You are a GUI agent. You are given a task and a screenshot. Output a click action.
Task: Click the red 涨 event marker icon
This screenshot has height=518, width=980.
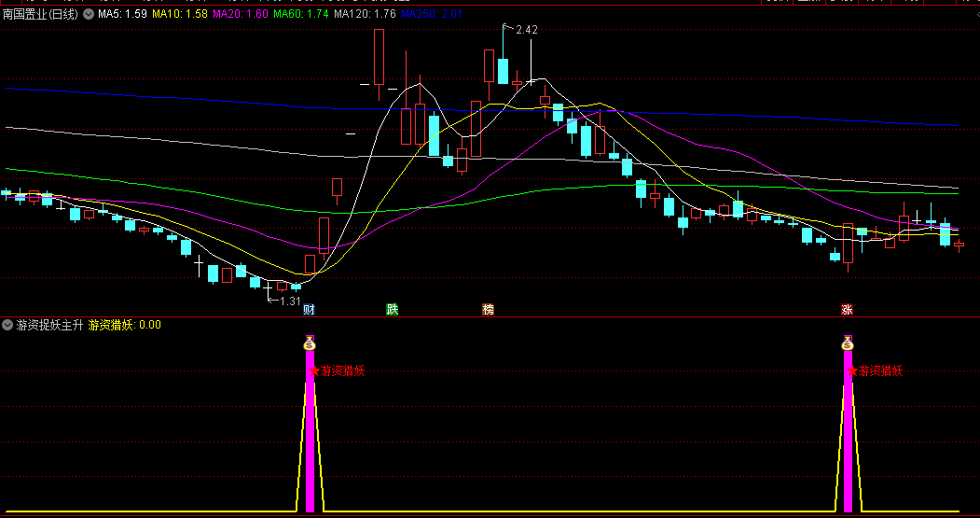(847, 309)
